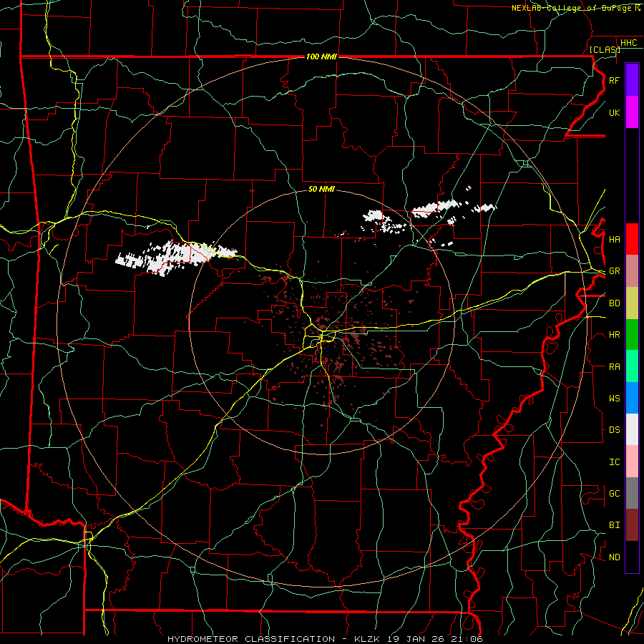
Task: Click the HA legend label
Action: tap(614, 240)
